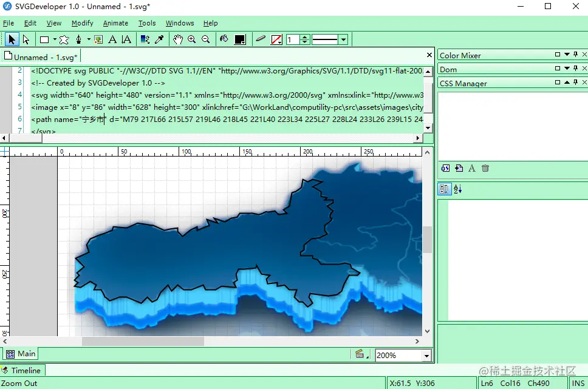Pin the CSS Manager panel
The width and height of the screenshot is (588, 389).
[576, 82]
